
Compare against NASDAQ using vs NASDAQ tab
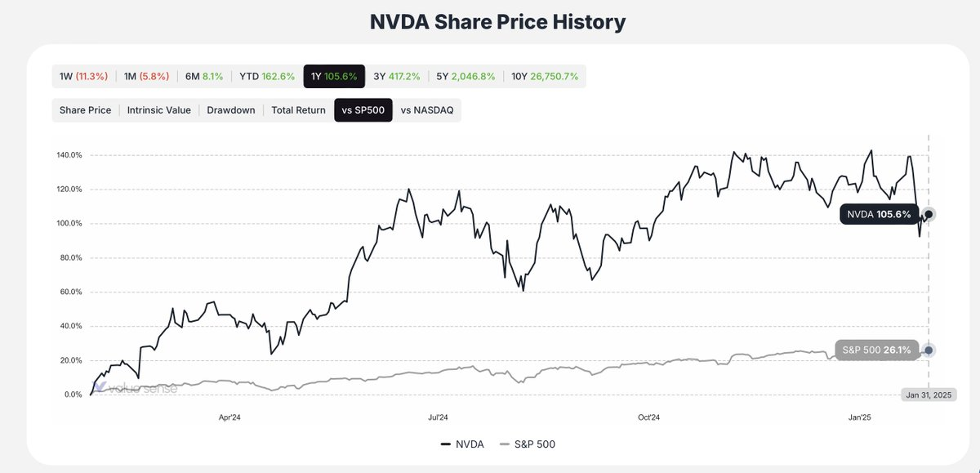(428, 109)
